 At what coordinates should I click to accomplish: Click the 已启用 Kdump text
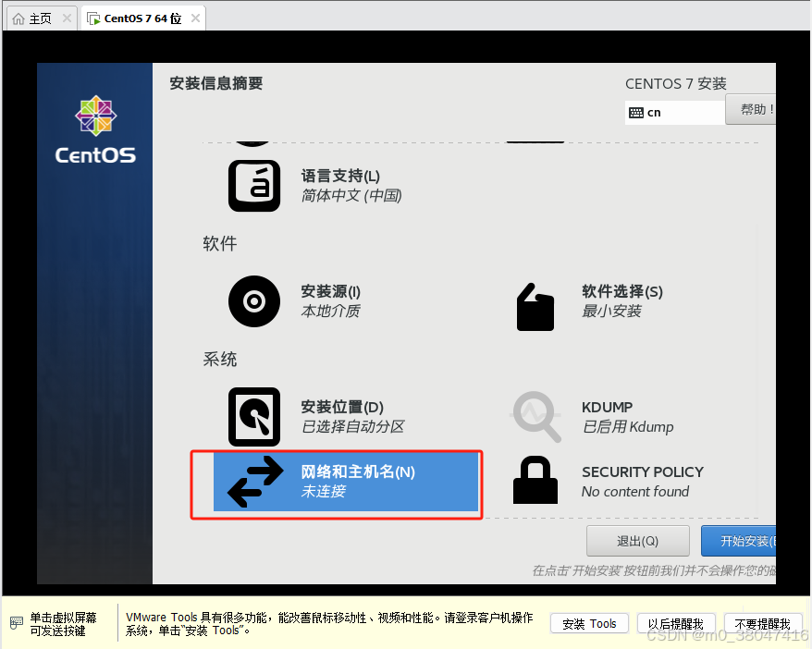[628, 427]
